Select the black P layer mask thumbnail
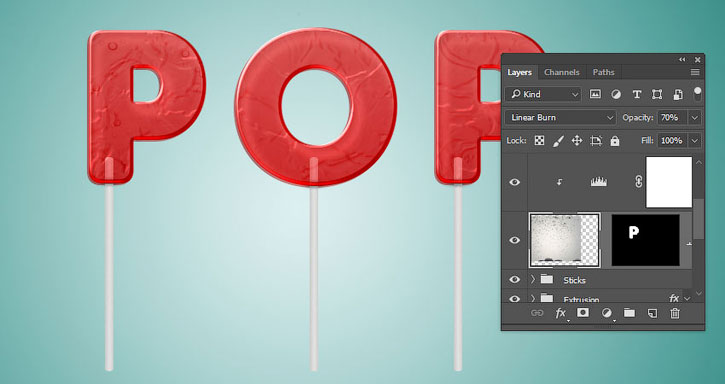 coord(645,240)
